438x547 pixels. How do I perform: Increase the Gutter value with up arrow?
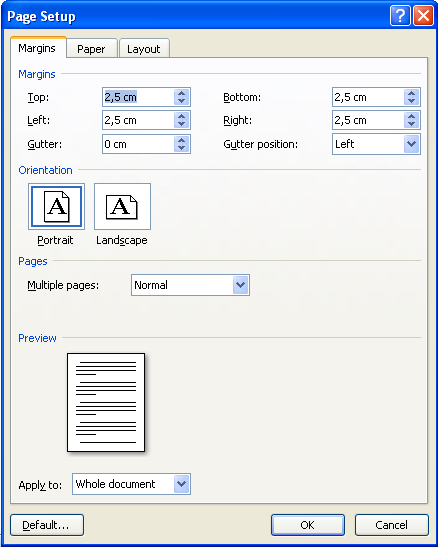pos(181,140)
